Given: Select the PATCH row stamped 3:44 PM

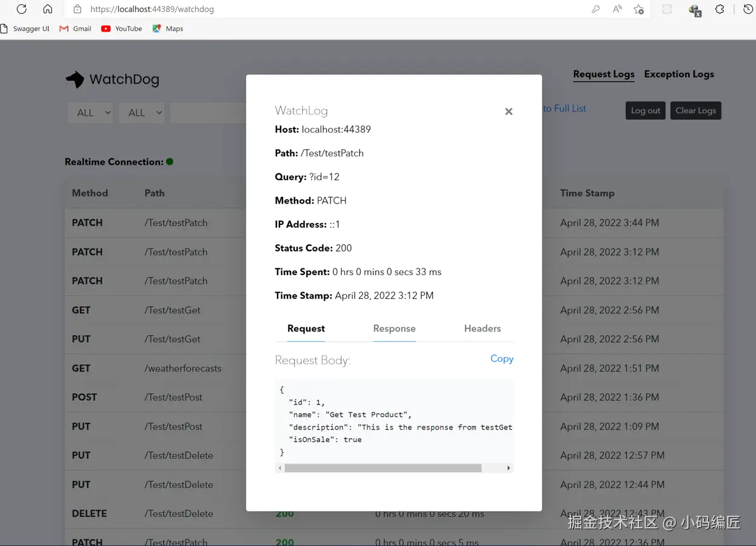Looking at the screenshot, I should pos(394,223).
